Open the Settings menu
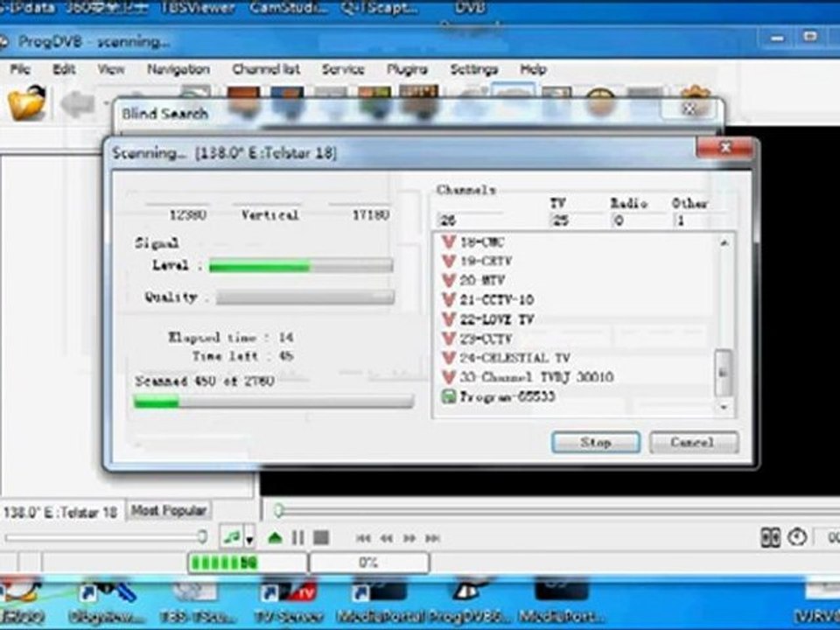The image size is (840, 630). (x=474, y=69)
